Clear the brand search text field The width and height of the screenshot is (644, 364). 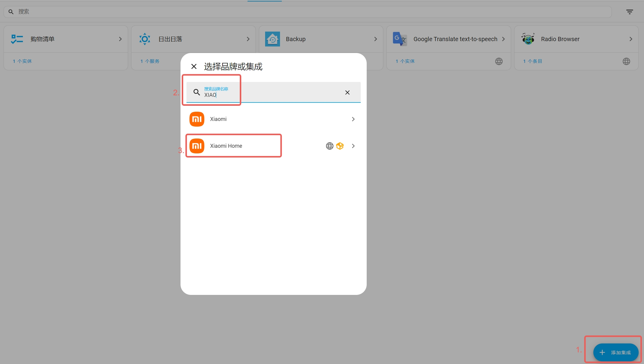pos(347,92)
